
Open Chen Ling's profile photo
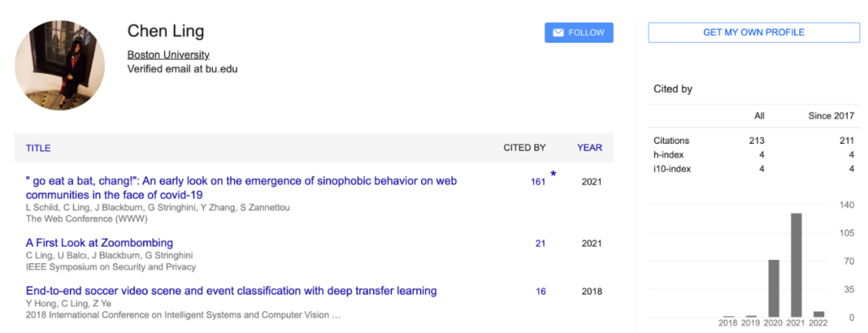(x=59, y=66)
